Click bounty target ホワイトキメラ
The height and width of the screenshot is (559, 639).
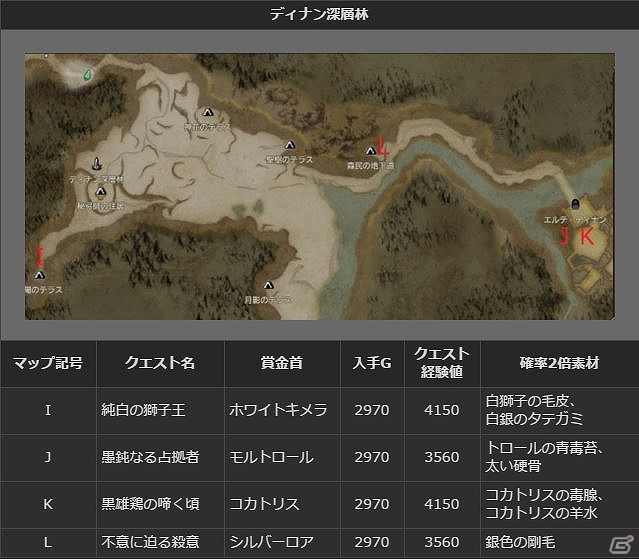point(278,410)
